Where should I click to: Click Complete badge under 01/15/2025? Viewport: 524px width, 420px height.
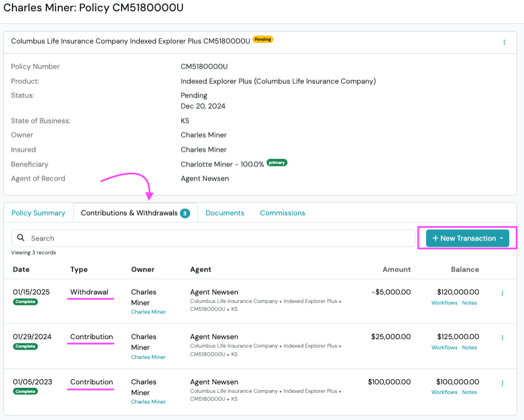click(25, 302)
